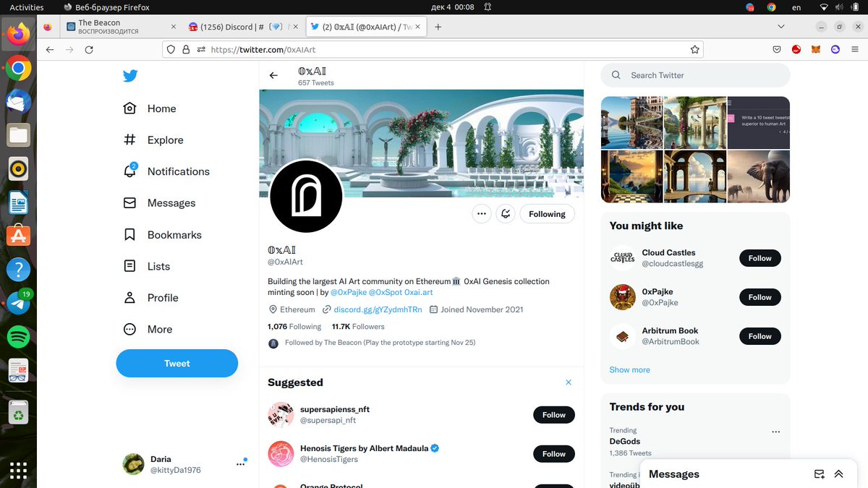Go back in Firefox toolbar
Image resolution: width=868 pixels, height=488 pixels.
(x=50, y=50)
